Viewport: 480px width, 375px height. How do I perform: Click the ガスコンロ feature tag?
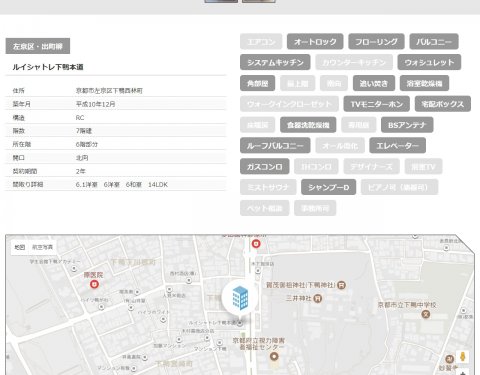click(265, 166)
